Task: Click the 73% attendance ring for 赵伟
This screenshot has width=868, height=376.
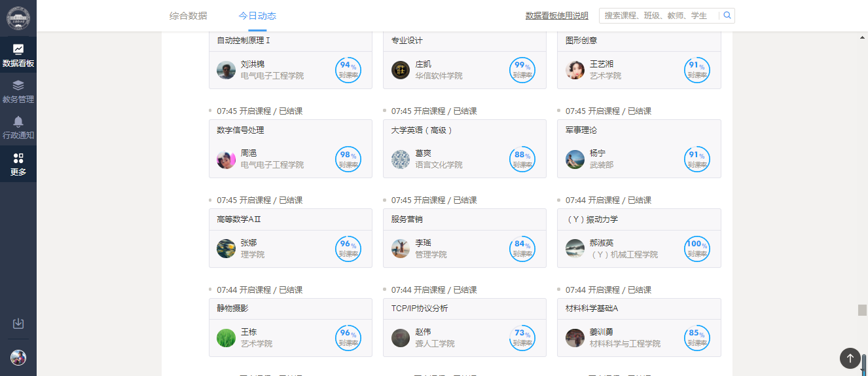Action: pos(522,338)
